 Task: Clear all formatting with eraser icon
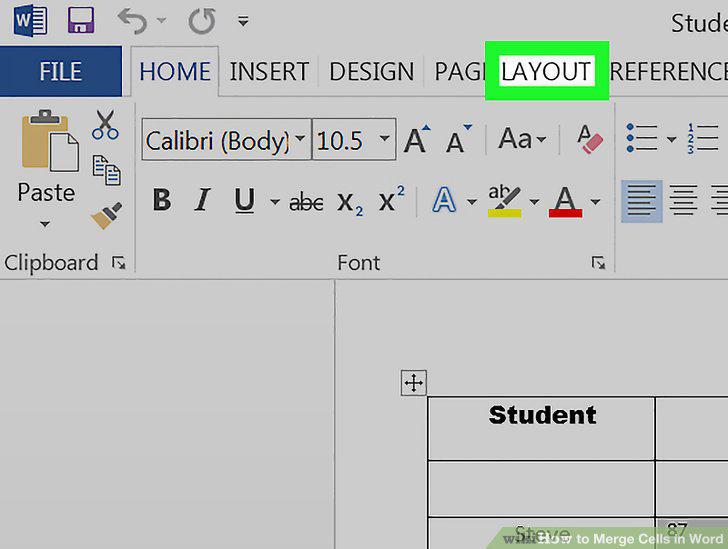coord(590,138)
